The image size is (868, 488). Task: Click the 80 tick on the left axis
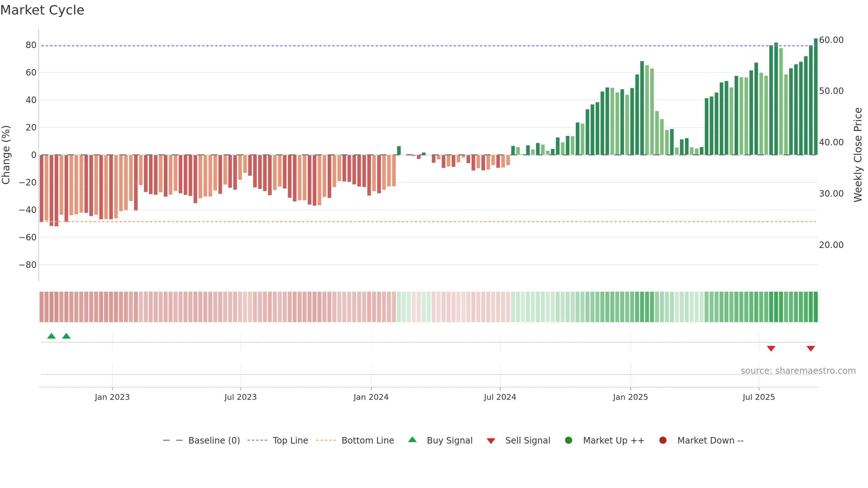(x=31, y=45)
